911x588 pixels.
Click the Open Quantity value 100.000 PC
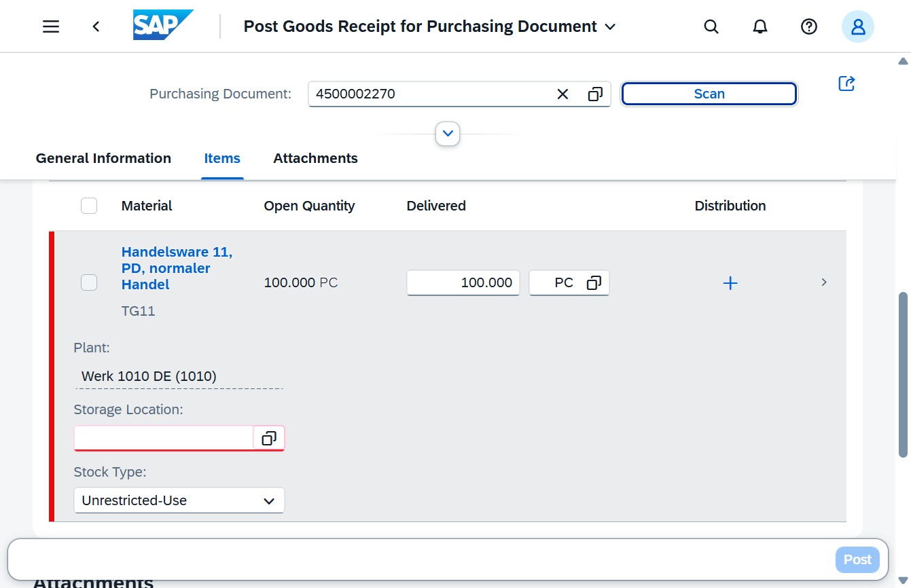[x=301, y=282]
